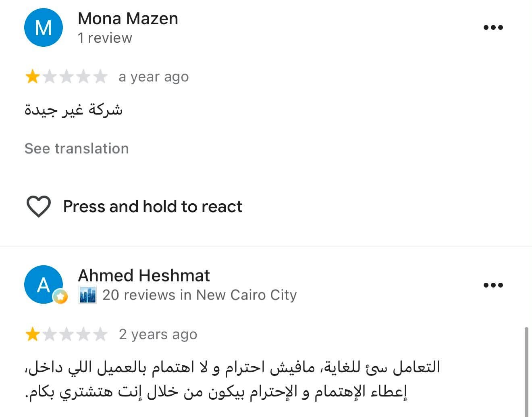The width and height of the screenshot is (532, 417).
Task: Click the city skyline icon beside 20 reviews
Action: (x=87, y=295)
